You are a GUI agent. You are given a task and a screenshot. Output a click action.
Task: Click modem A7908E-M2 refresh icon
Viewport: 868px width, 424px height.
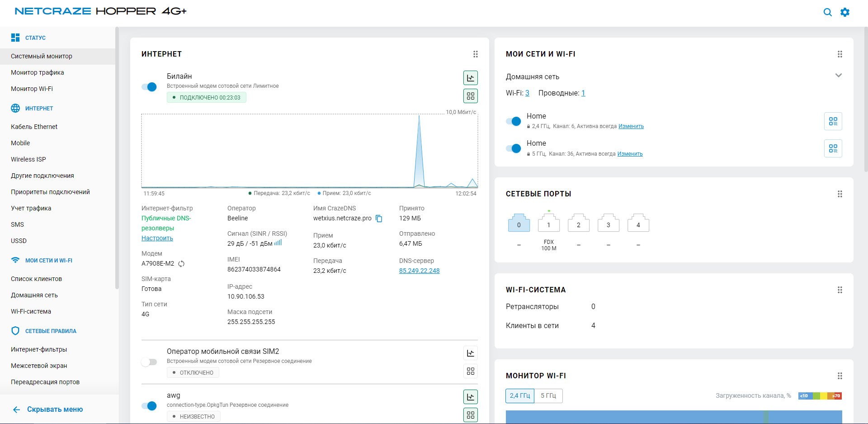click(181, 264)
